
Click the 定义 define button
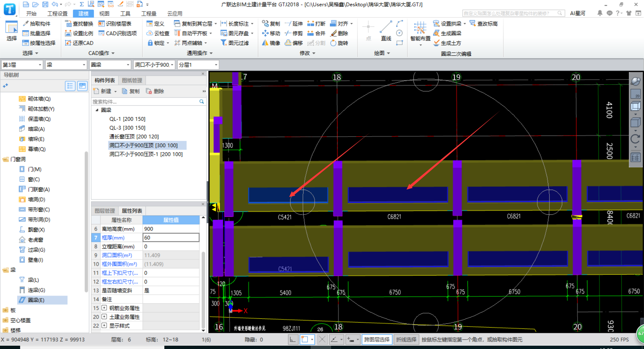tap(155, 23)
